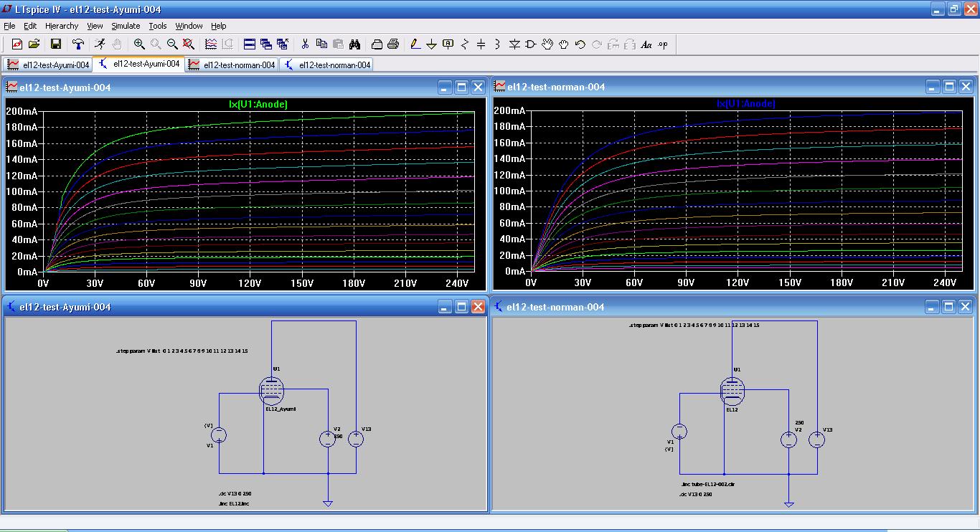Open the Component gate icon
The height and width of the screenshot is (532, 980).
(531, 44)
